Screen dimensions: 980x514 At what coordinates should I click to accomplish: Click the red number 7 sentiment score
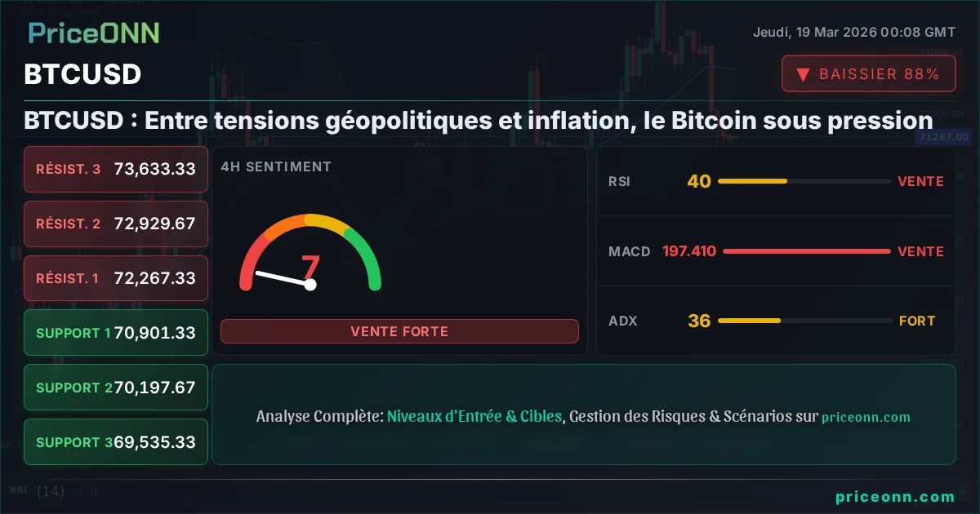pos(310,267)
